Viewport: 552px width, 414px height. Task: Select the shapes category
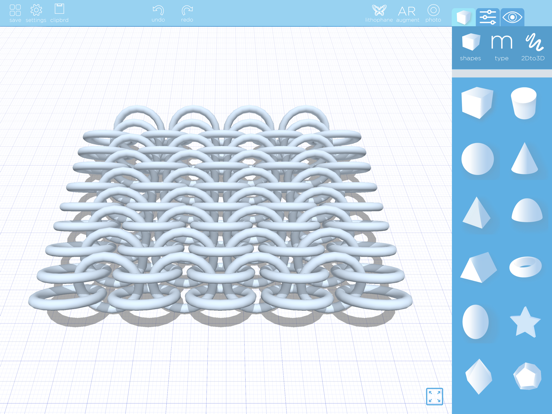coord(471,47)
